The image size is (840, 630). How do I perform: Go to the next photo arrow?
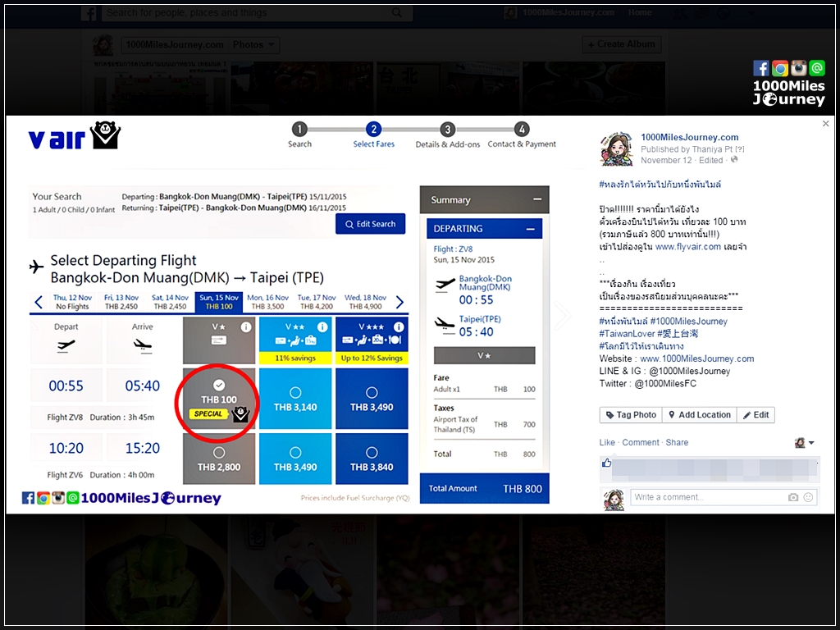(562, 315)
